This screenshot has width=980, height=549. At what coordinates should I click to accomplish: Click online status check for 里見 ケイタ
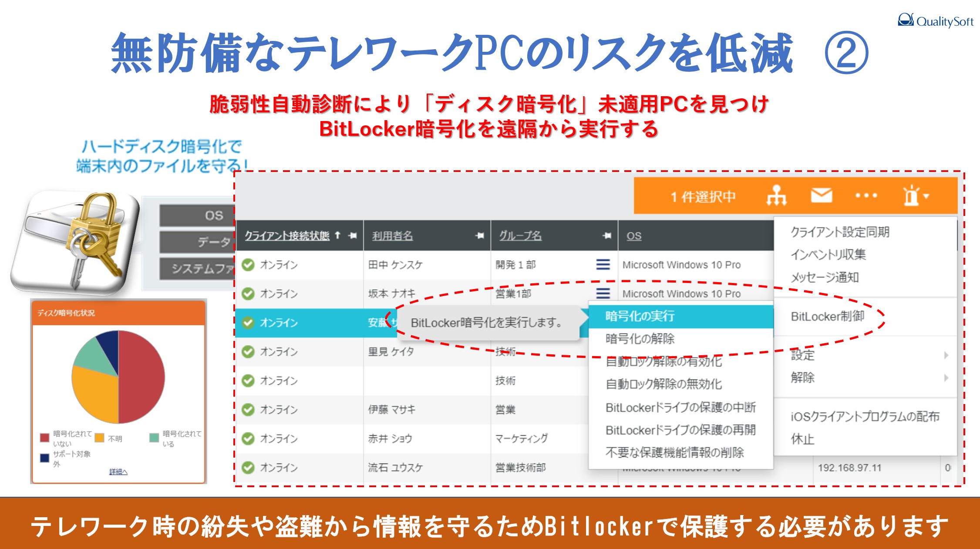(x=248, y=351)
